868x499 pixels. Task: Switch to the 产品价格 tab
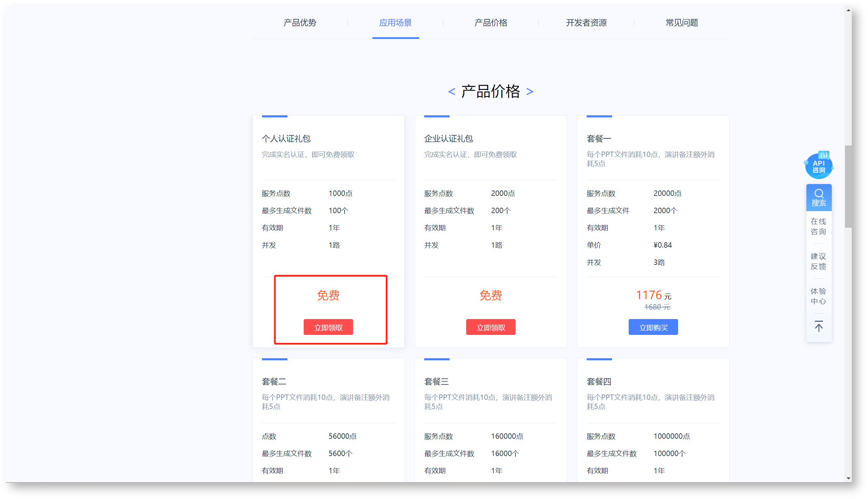[x=491, y=23]
